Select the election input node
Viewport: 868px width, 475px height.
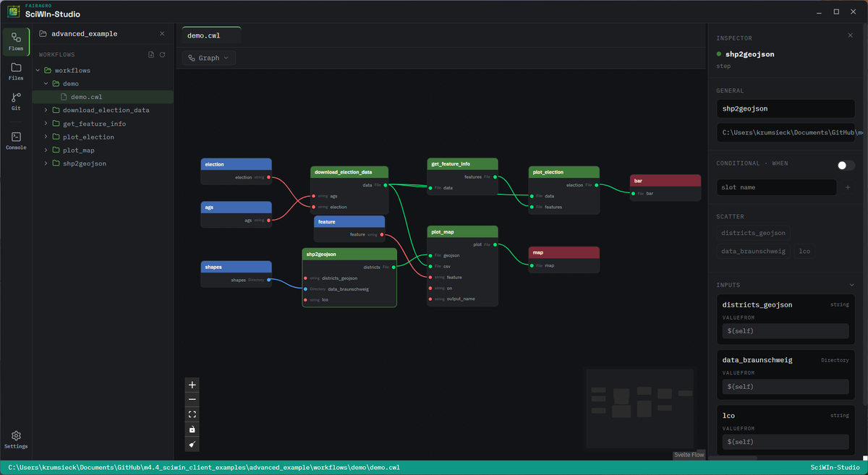pos(236,171)
